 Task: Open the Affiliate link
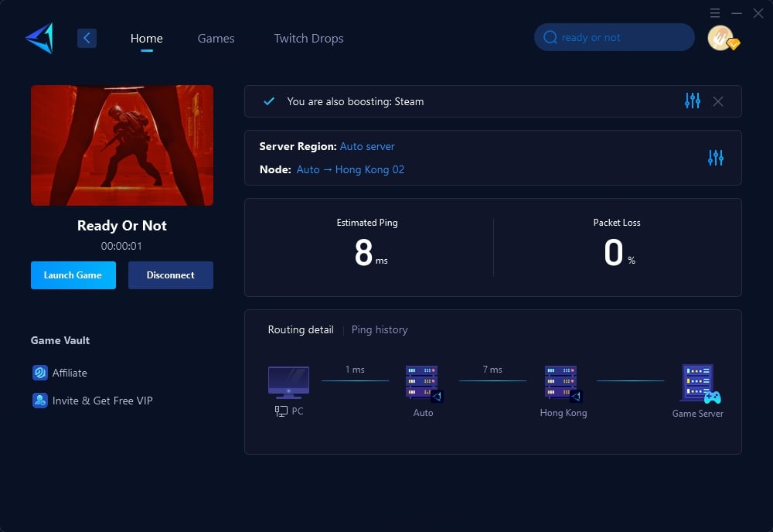(x=70, y=373)
